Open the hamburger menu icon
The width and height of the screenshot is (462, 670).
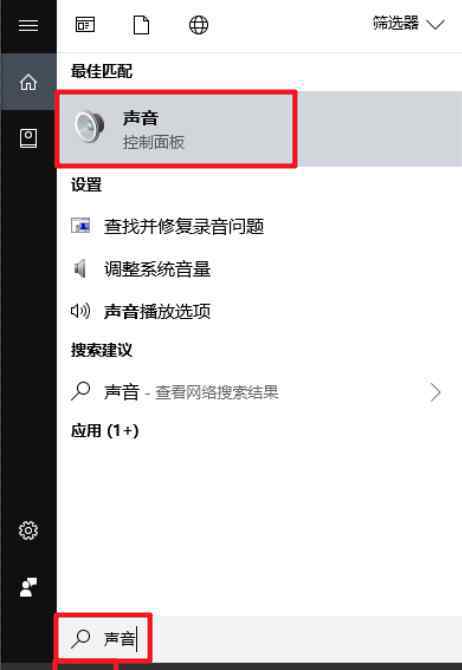28,25
